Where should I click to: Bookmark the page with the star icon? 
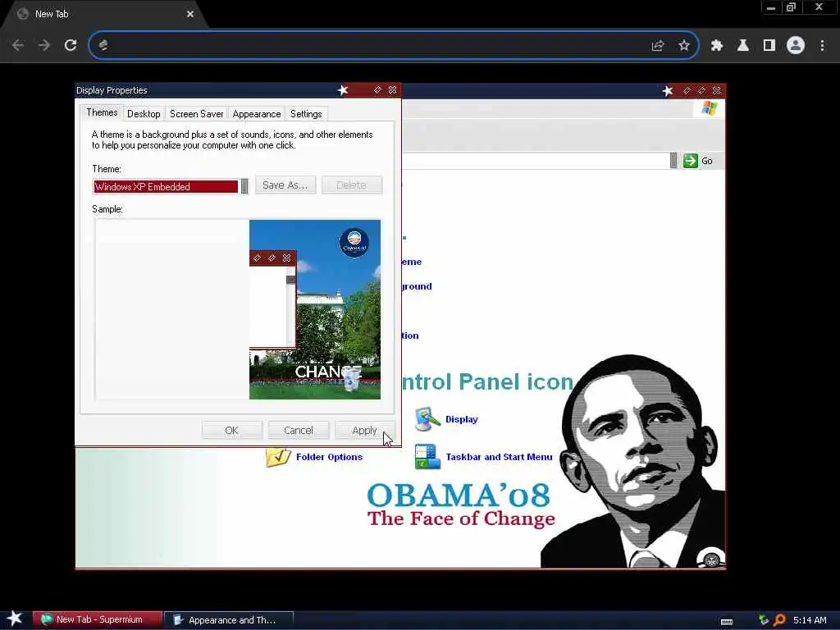pyautogui.click(x=684, y=46)
